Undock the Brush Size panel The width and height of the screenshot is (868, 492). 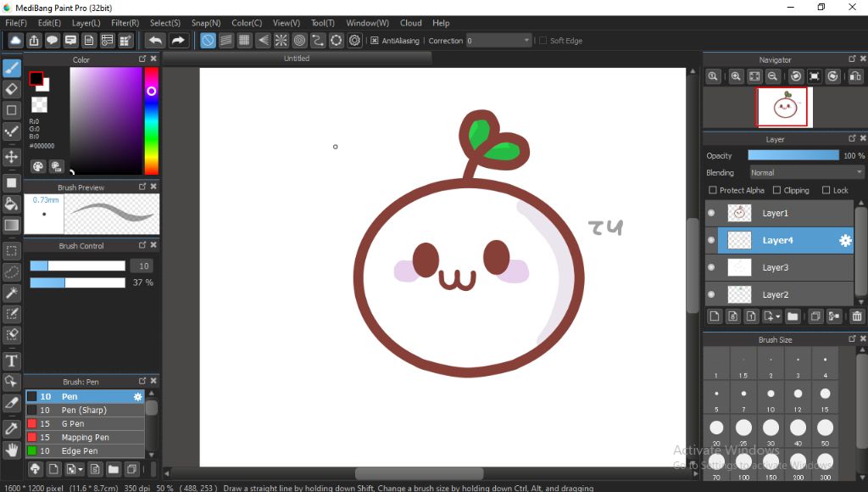(x=852, y=338)
